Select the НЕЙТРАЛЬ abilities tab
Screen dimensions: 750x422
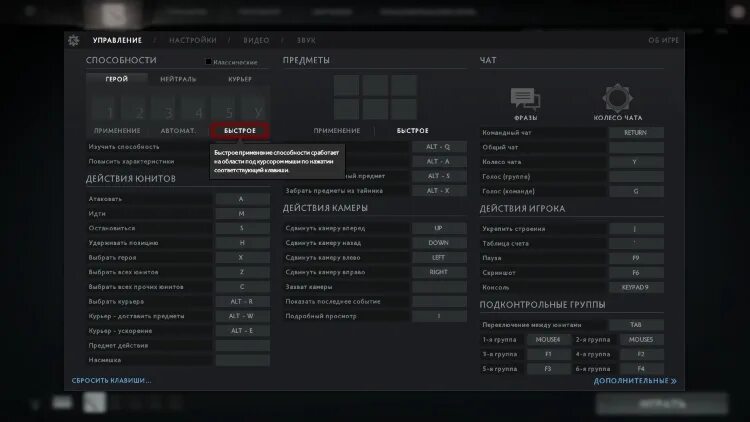[x=178, y=79]
